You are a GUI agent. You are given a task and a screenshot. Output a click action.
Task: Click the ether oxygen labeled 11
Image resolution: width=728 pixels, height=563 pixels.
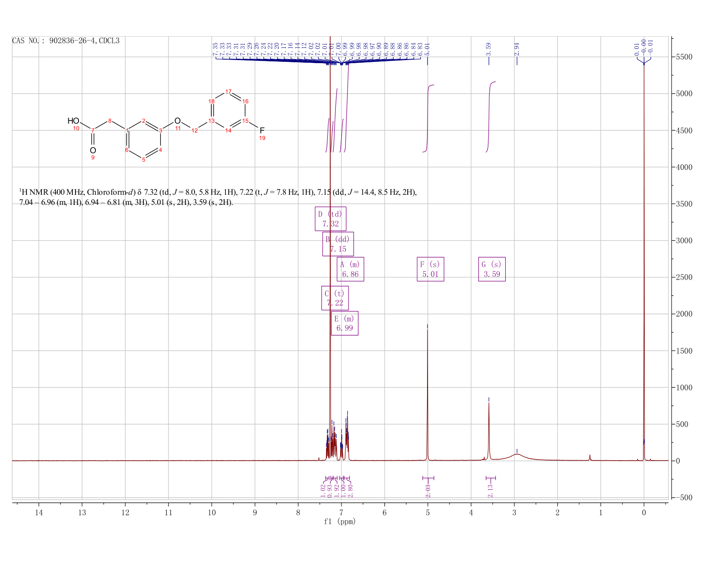click(177, 121)
